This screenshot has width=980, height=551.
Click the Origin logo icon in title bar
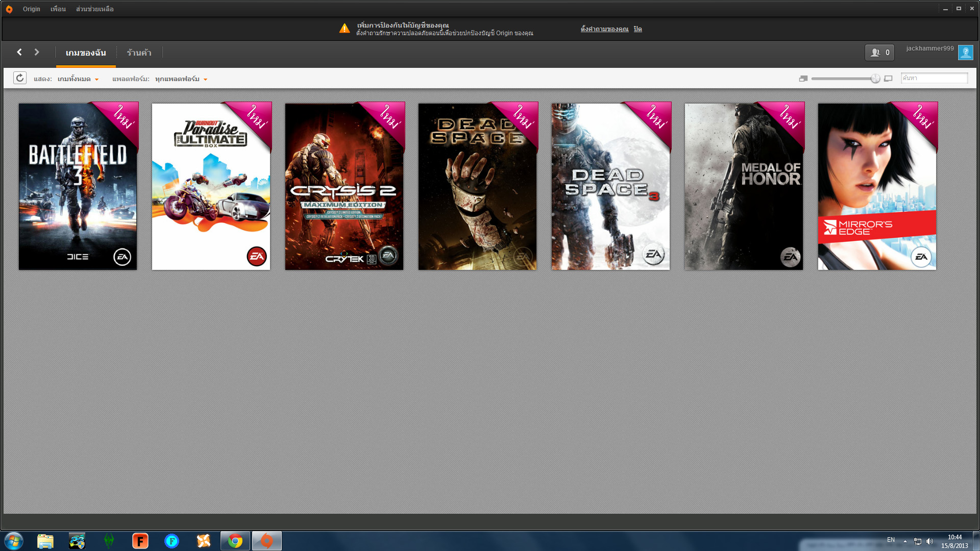click(x=9, y=9)
